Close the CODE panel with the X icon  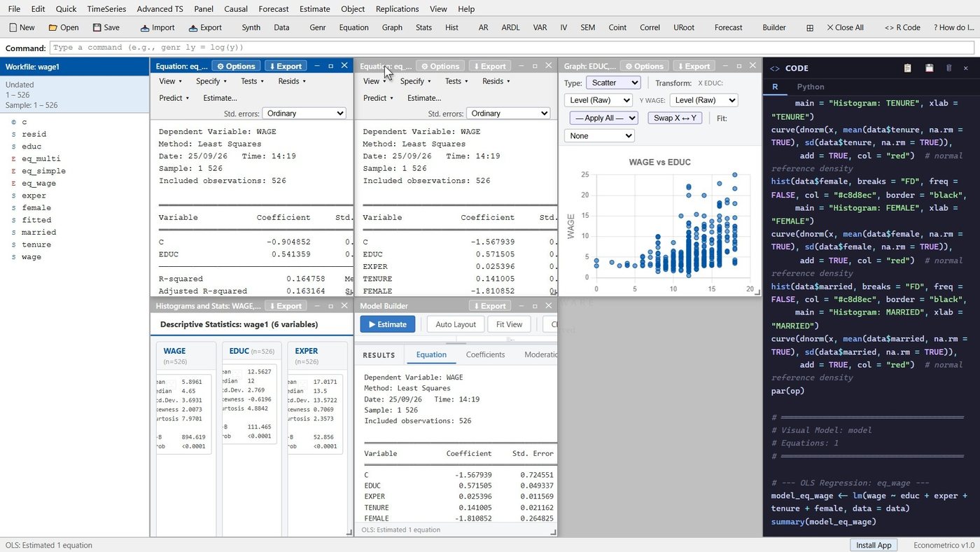966,68
